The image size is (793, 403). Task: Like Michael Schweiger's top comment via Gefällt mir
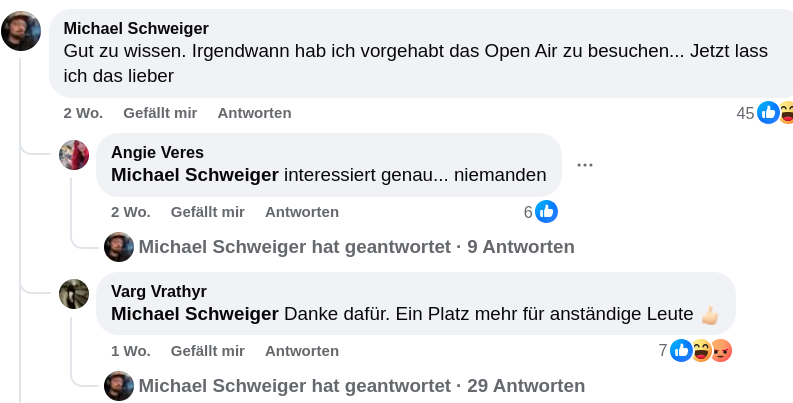160,113
